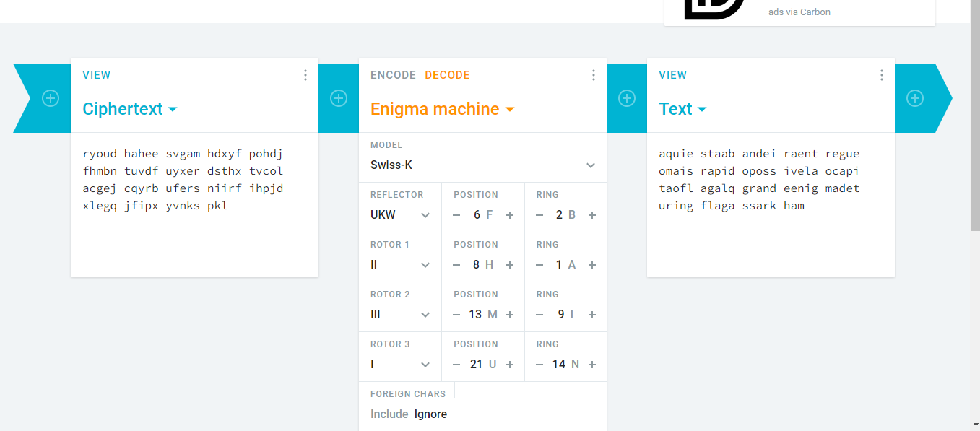Open the Enigma machine three-dot menu
980x431 pixels.
(x=594, y=75)
